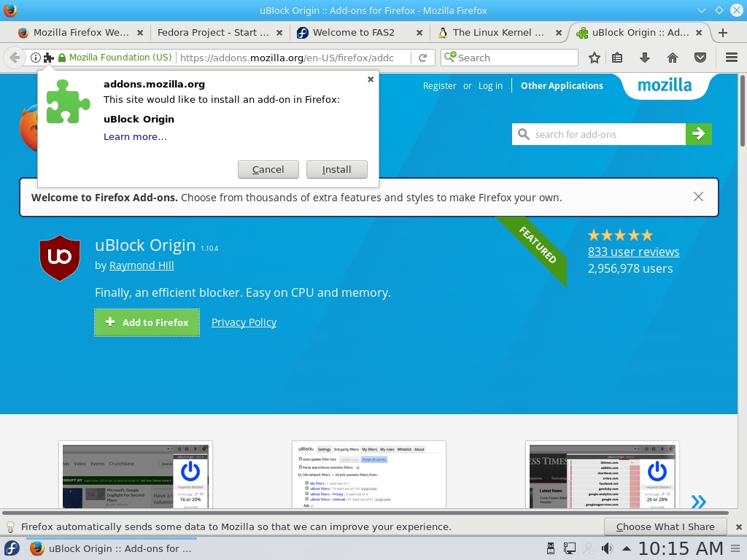The height and width of the screenshot is (560, 747).
Task: Close the uBlock Origin tab
Action: pos(699,33)
